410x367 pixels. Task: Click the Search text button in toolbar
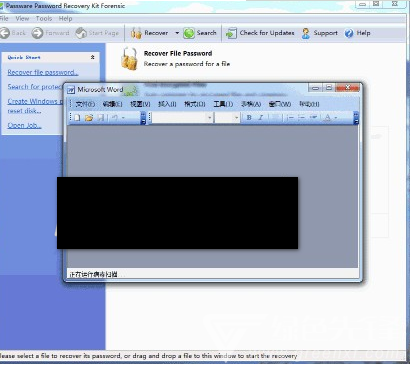(206, 33)
